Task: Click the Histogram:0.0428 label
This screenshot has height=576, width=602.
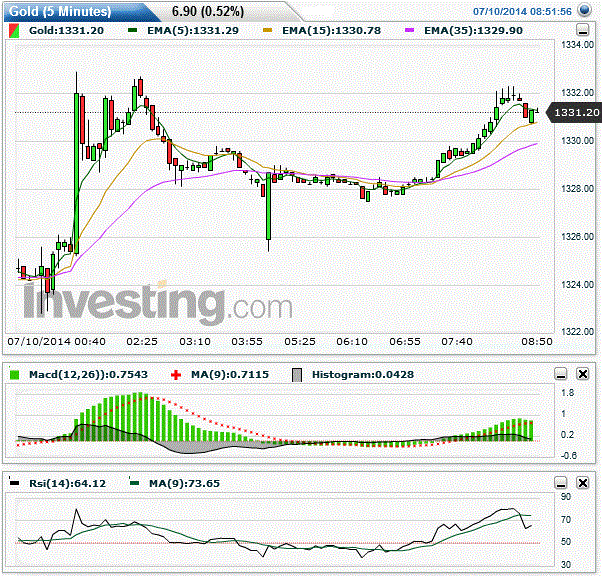Action: (x=363, y=374)
